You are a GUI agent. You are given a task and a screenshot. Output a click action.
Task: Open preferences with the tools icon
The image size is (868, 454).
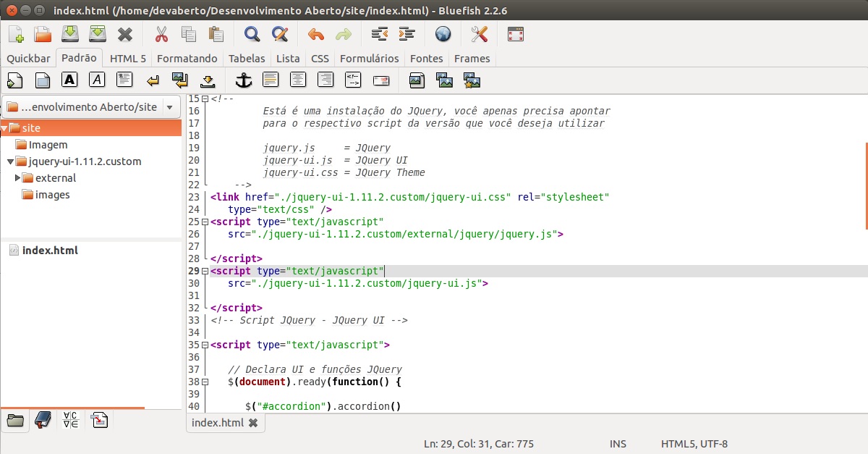[479, 34]
